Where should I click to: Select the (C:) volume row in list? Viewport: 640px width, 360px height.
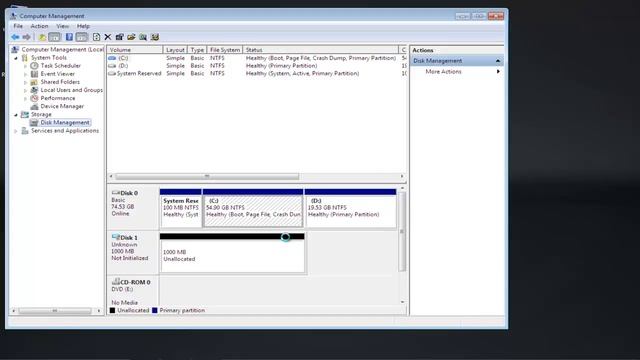(257, 58)
